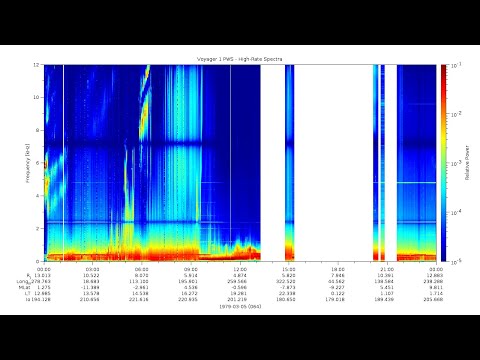
Task: Click the MLat value -7.873
Action: [x=288, y=287]
